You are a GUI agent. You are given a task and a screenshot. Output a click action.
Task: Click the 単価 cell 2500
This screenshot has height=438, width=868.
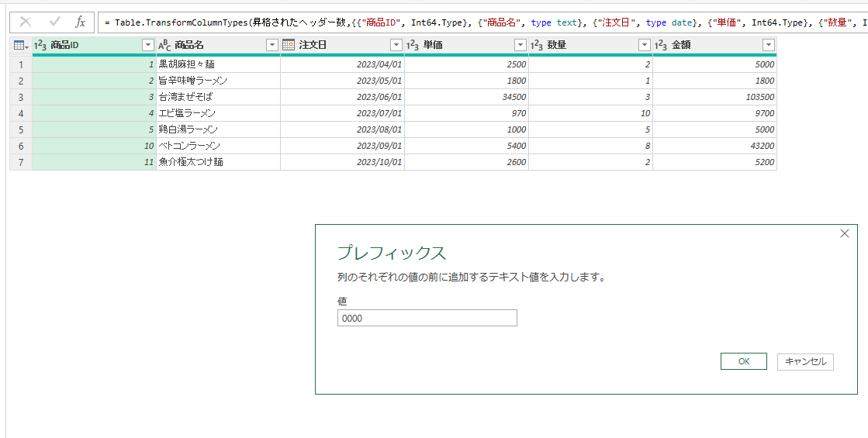(466, 64)
